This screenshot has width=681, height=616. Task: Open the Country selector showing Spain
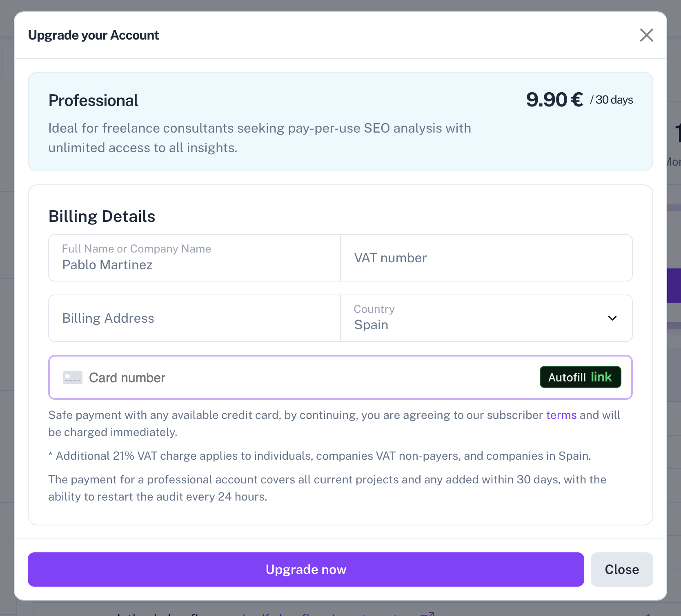(486, 318)
